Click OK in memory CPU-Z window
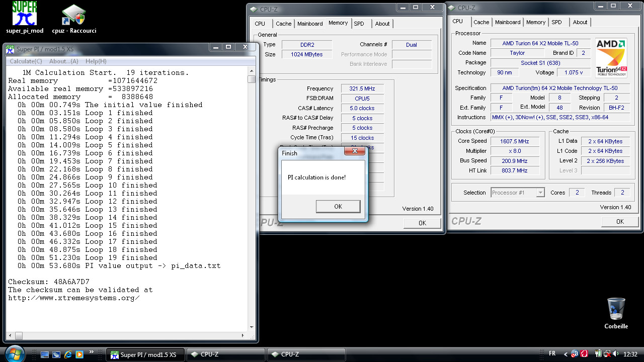Viewport: 644px width, 362px height. point(422,223)
